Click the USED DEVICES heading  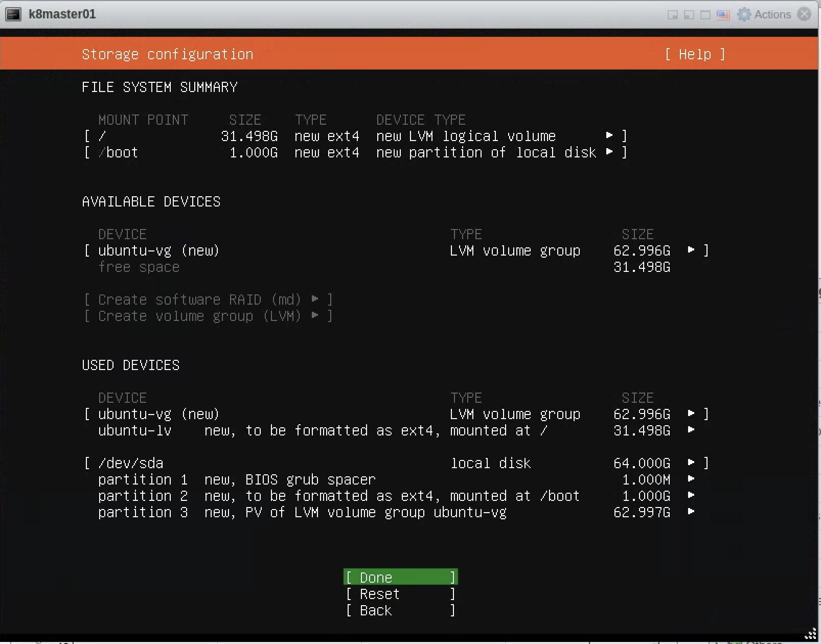131,365
